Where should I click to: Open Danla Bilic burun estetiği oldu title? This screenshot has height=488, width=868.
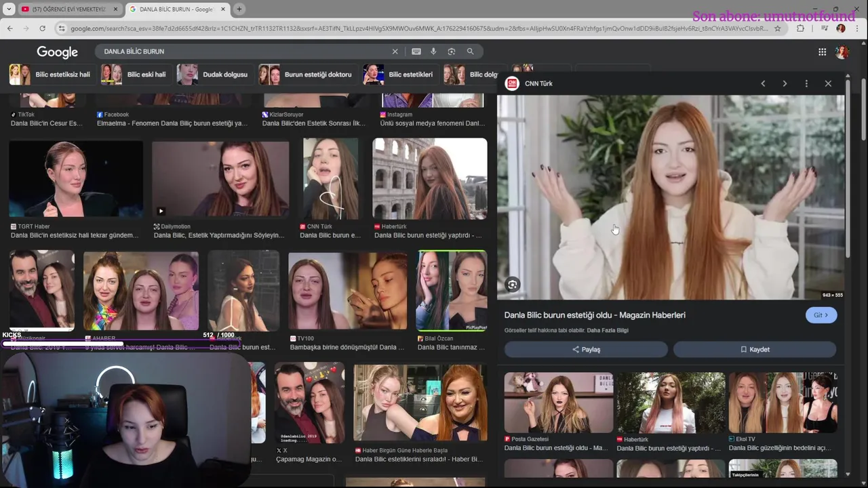tap(595, 315)
